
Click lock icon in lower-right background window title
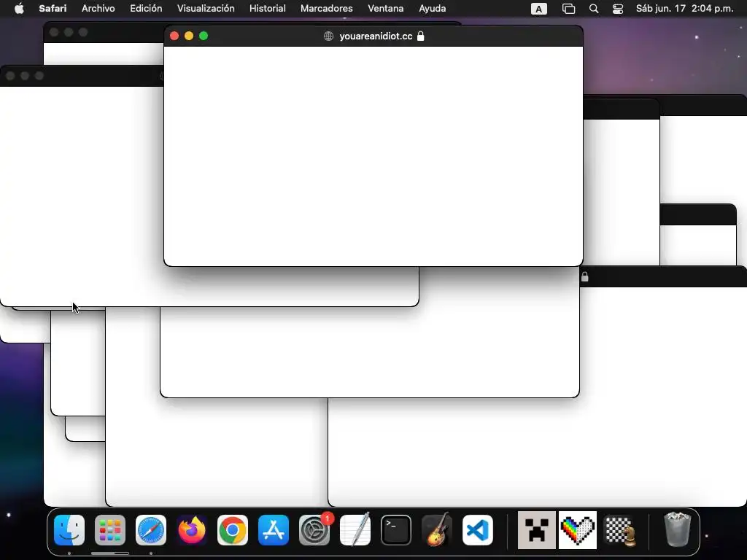[584, 276]
